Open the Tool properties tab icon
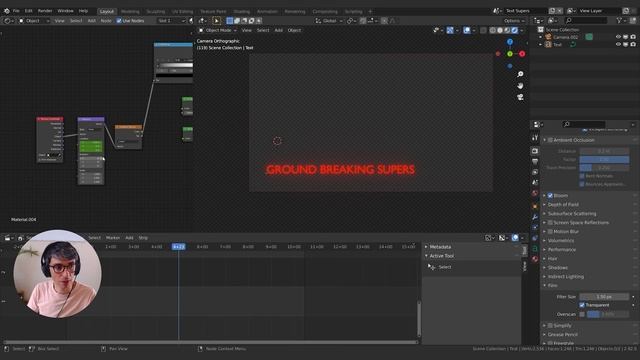Viewport: 640px width, 360px height. (x=535, y=138)
